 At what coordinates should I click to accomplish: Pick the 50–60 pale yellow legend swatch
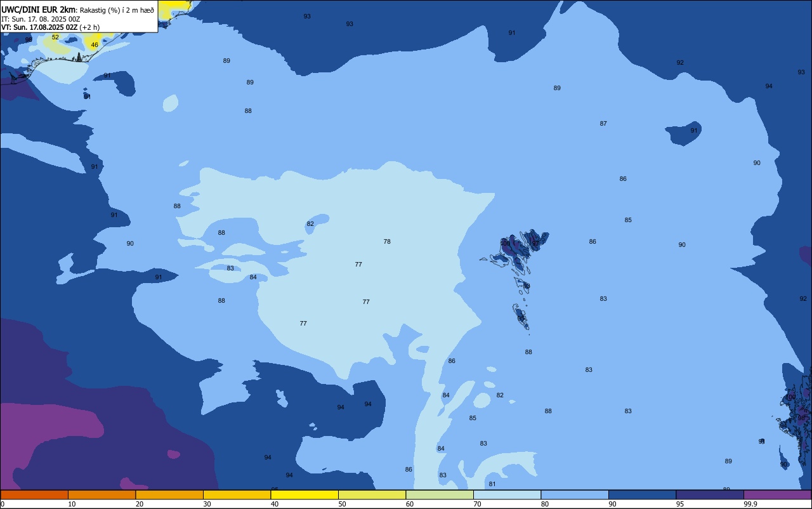tap(372, 494)
